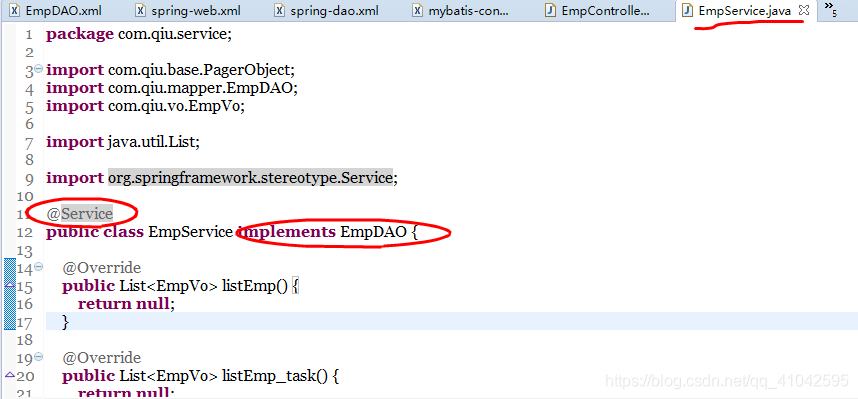Click the override marker on line 20

tap(9, 375)
